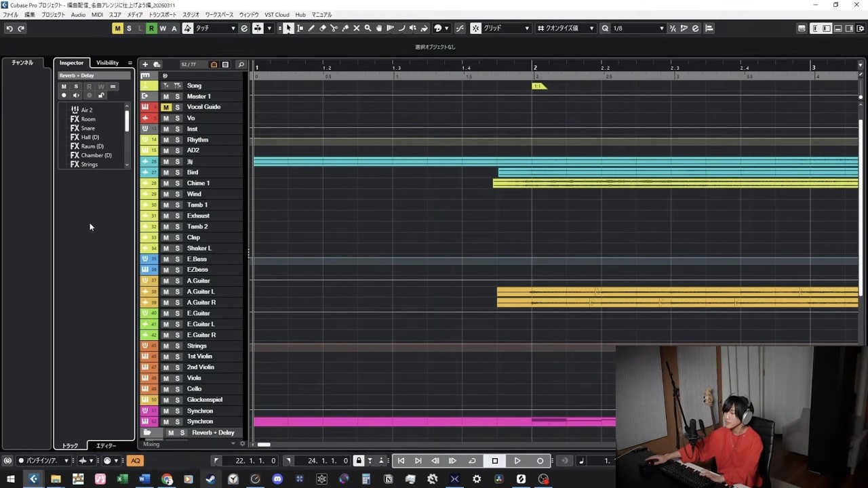
Task: Select the Split scissors tool
Action: (x=334, y=28)
